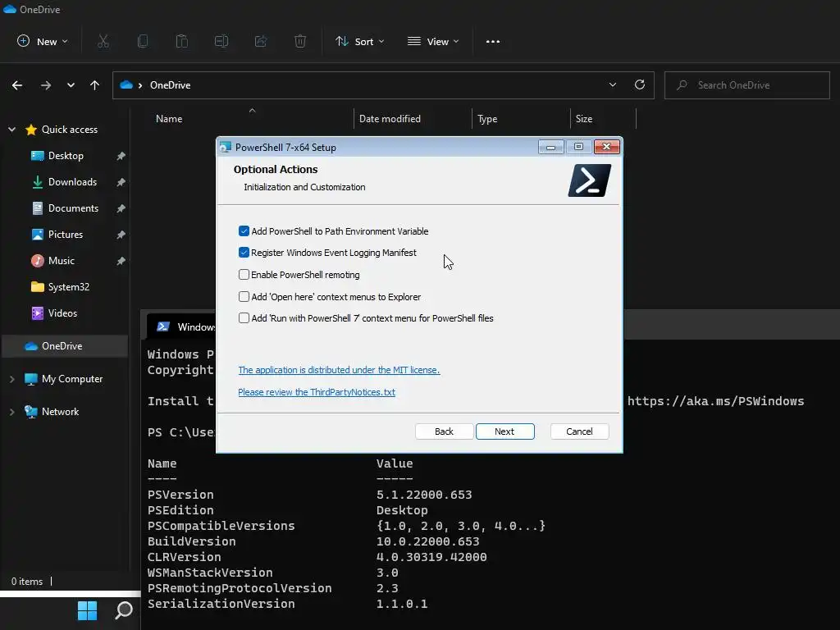Open the Windows Start button
The height and width of the screenshot is (630, 840).
pos(87,610)
